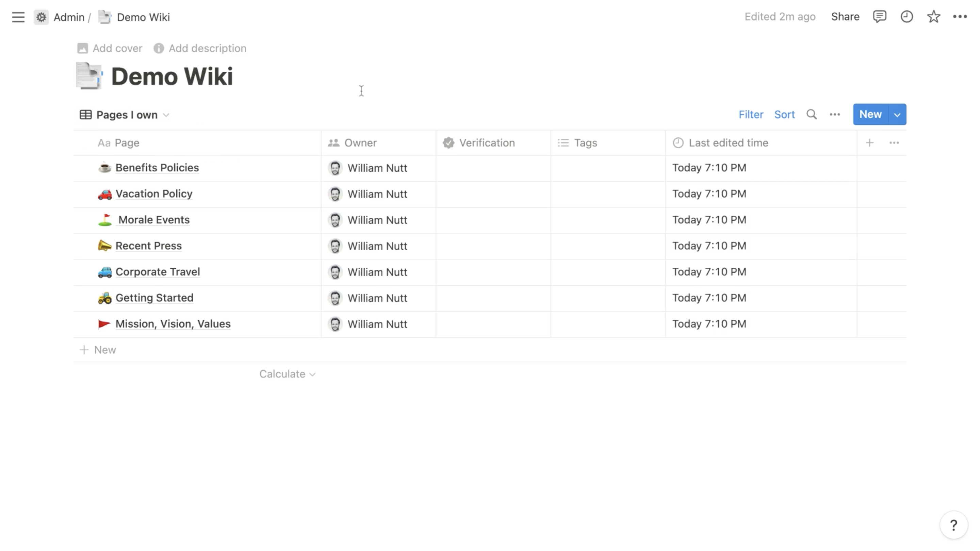This screenshot has height=551, width=980.
Task: Open the column options ellipsis above the rows
Action: [x=894, y=143]
